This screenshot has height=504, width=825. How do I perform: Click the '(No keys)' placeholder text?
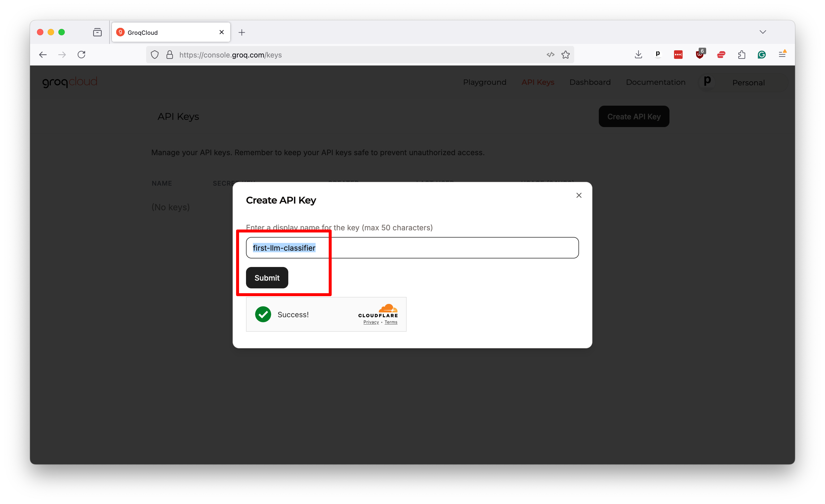coord(171,207)
